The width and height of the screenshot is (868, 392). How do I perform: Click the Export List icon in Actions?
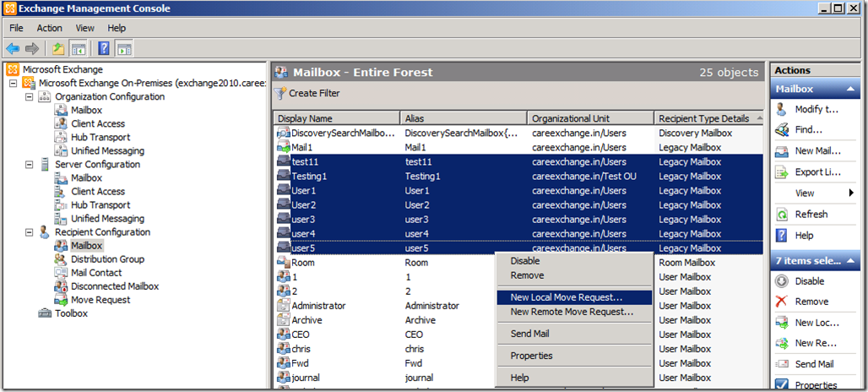(x=782, y=172)
